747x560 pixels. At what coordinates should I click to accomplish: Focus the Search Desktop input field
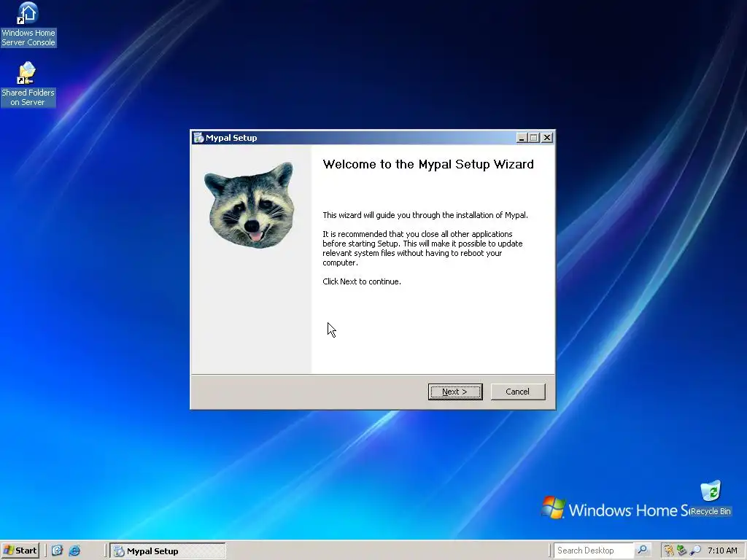[594, 551]
